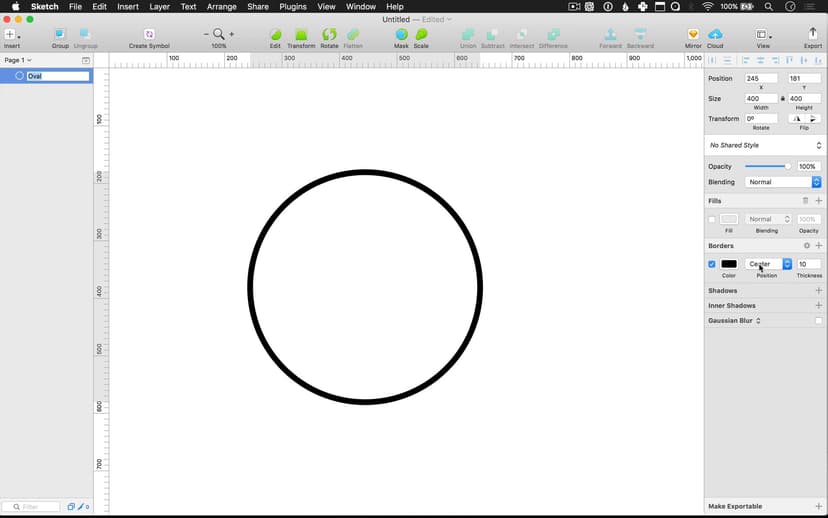This screenshot has height=518, width=828.
Task: Disable the border checkbox
Action: pyautogui.click(x=712, y=264)
